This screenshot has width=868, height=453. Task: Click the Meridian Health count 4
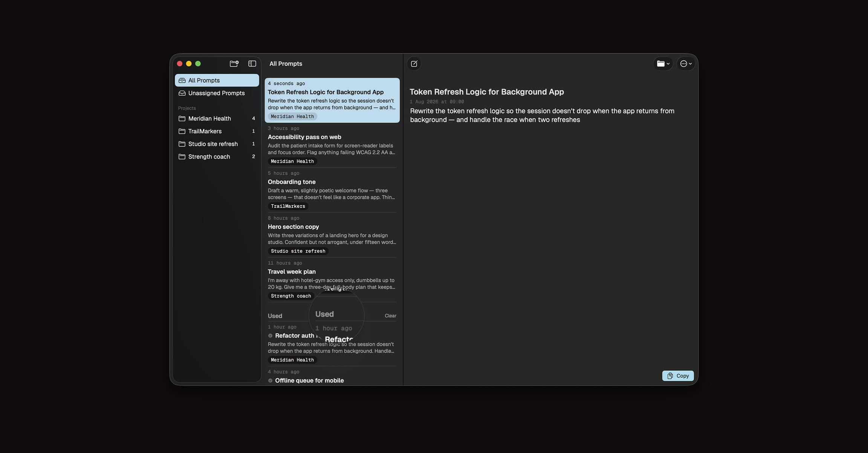[254, 119]
